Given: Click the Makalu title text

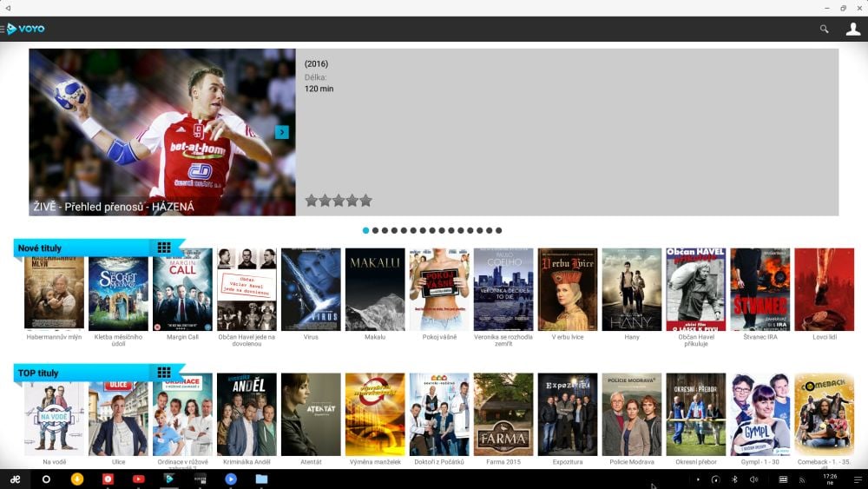Looking at the screenshot, I should (x=375, y=337).
